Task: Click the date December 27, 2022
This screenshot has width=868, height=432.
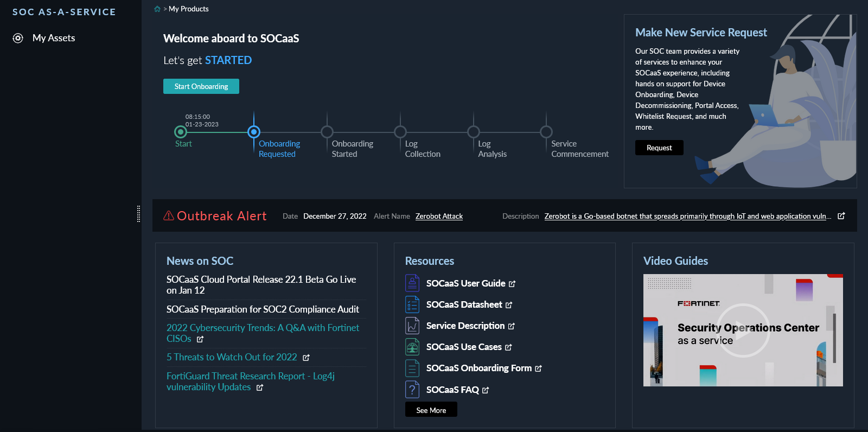Action: click(335, 216)
